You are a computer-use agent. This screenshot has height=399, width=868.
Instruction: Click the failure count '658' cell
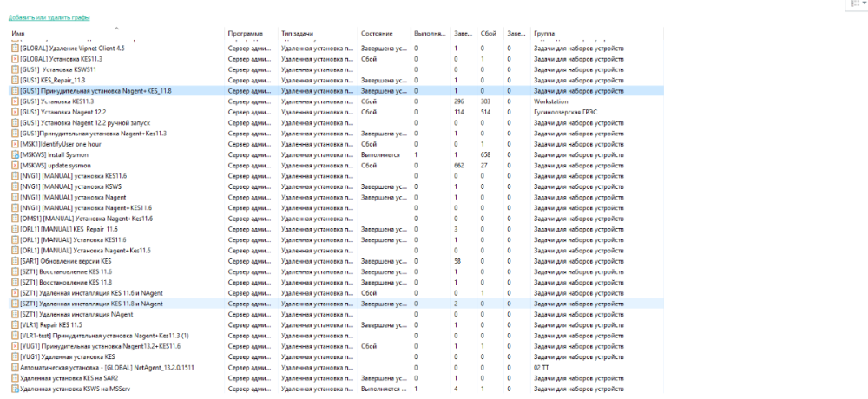click(x=486, y=155)
